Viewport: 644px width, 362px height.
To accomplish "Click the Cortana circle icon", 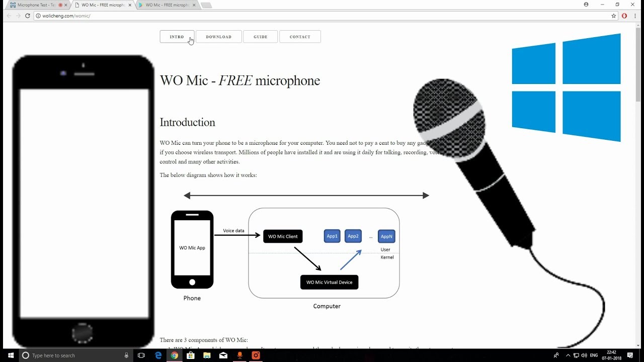I will coord(26,355).
